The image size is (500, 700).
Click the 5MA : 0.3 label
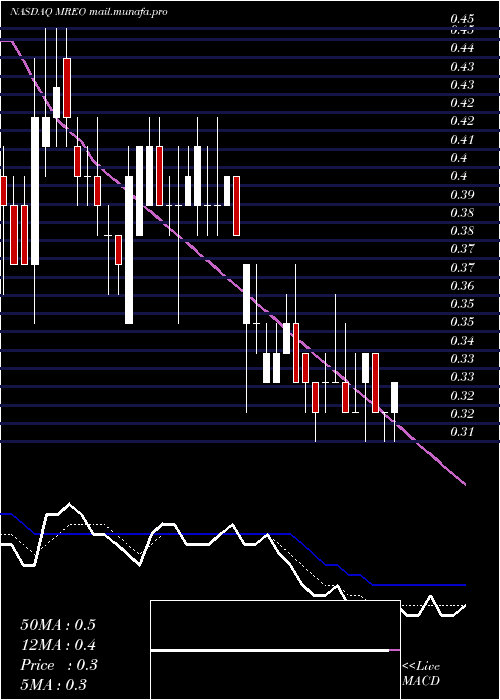[x=54, y=685]
